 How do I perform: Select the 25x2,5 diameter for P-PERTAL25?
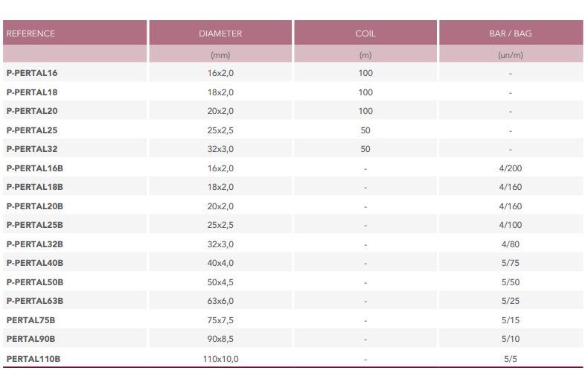(x=220, y=130)
